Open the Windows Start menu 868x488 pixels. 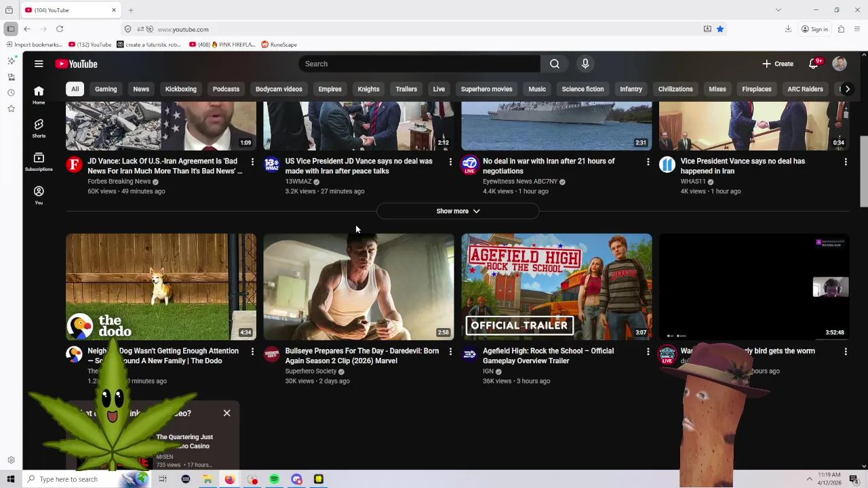tap(11, 479)
